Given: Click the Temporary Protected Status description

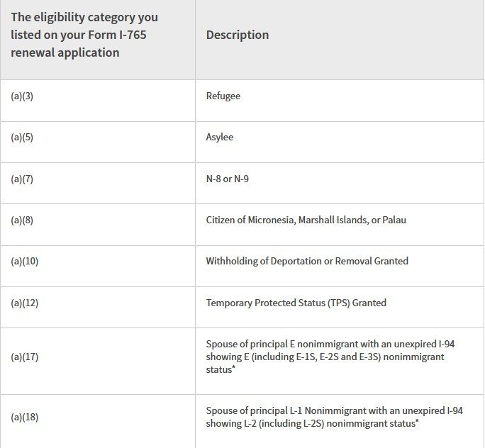Looking at the screenshot, I should pyautogui.click(x=296, y=303).
